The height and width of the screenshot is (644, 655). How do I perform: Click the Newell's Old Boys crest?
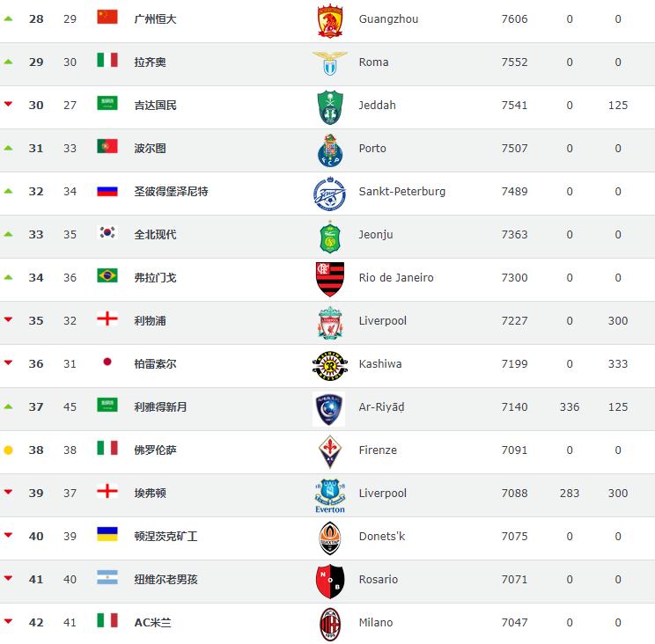(330, 580)
